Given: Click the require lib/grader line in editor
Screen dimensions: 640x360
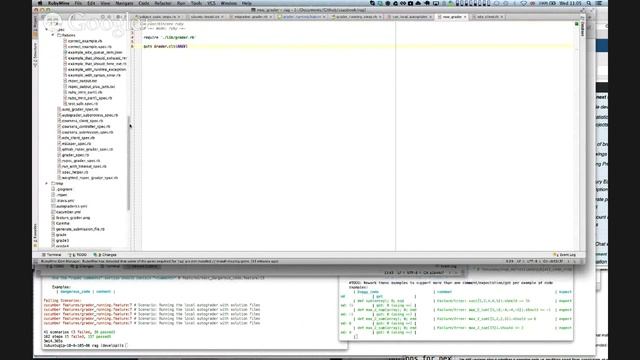Looking at the screenshot, I should [x=169, y=38].
